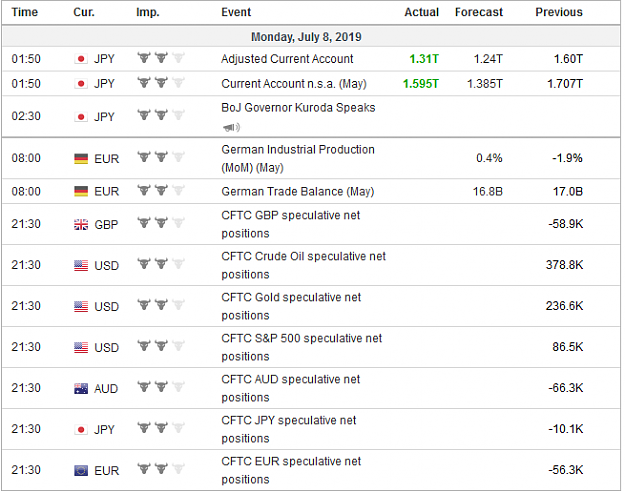Open German Trade Balance (May) event

click(x=298, y=192)
